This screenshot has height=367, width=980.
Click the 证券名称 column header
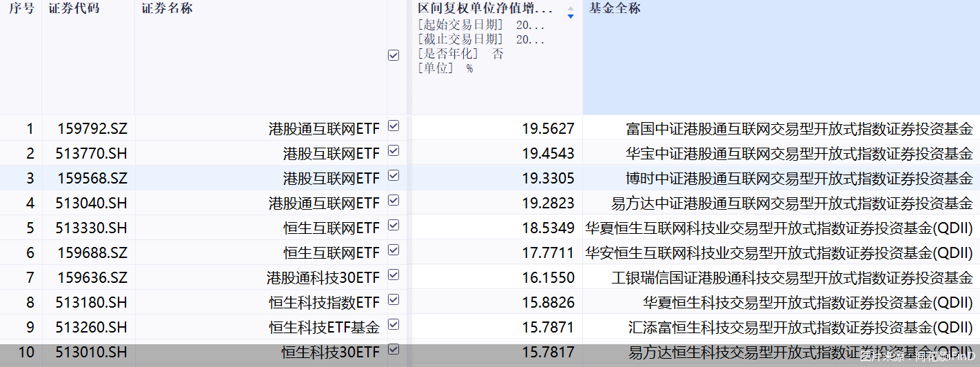click(167, 9)
